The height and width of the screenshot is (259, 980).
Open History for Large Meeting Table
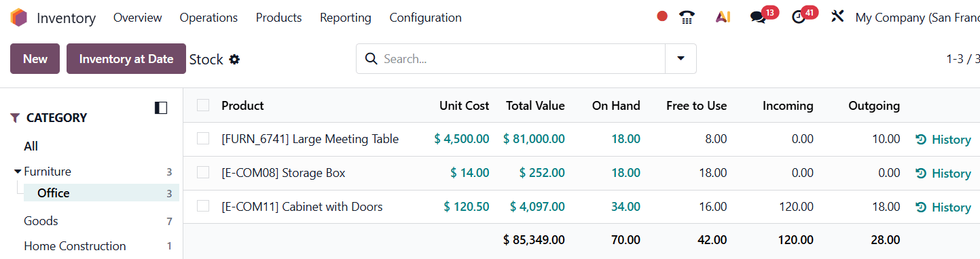[943, 140]
